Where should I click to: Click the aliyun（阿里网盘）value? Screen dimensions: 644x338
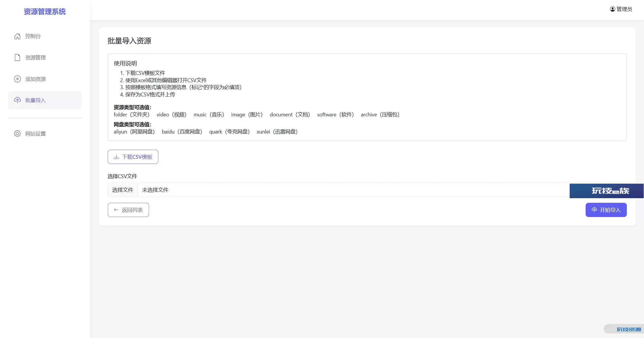point(134,132)
